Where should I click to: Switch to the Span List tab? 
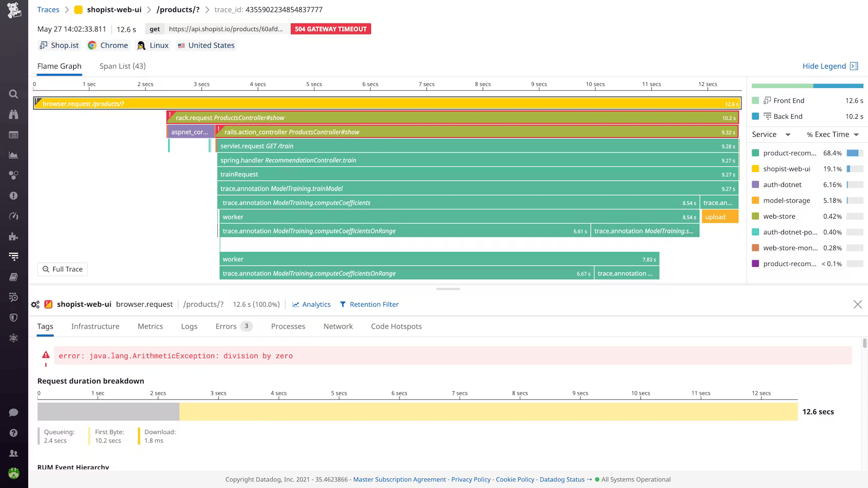[x=122, y=66]
